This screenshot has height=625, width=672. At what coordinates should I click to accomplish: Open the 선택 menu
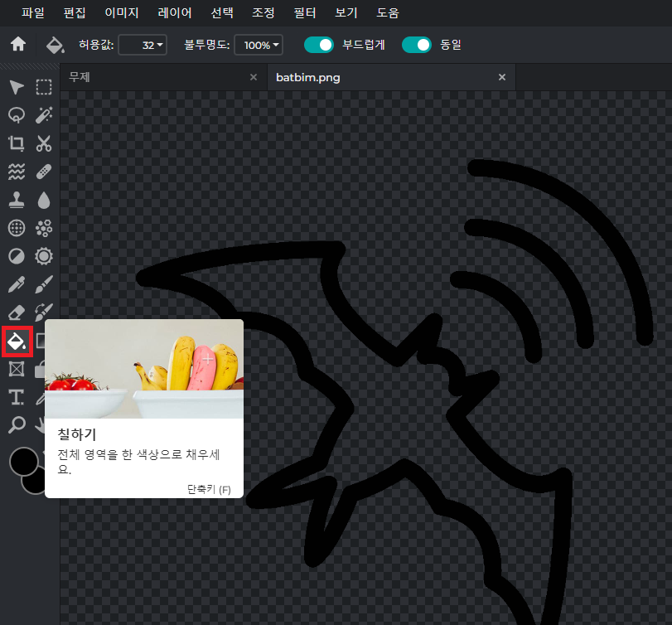[x=222, y=13]
